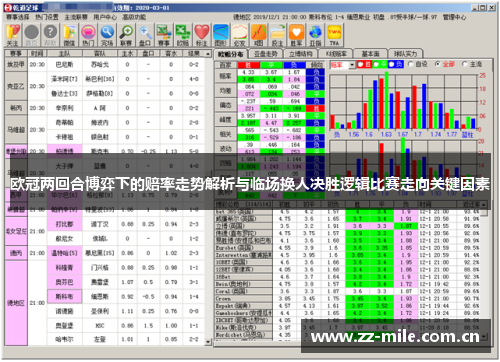The image size is (500, 362).
Task: Select the blue 负 radio button
Action: click(391, 64)
